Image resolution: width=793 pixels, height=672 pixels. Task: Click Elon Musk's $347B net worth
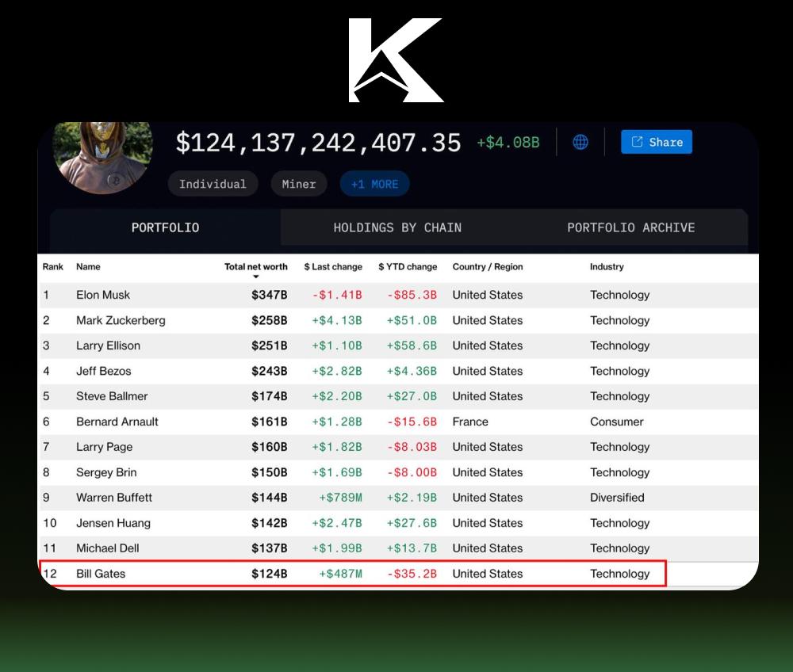(x=270, y=295)
